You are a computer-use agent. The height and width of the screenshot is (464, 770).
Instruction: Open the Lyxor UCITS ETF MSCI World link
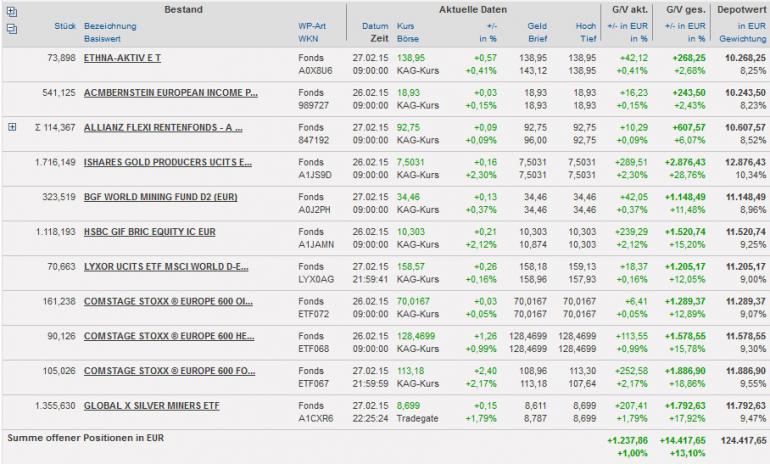pyautogui.click(x=165, y=268)
